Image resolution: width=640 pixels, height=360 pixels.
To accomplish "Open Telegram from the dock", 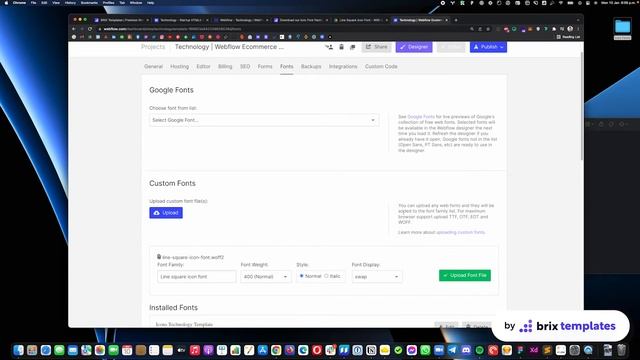I will pyautogui.click(x=452, y=350).
